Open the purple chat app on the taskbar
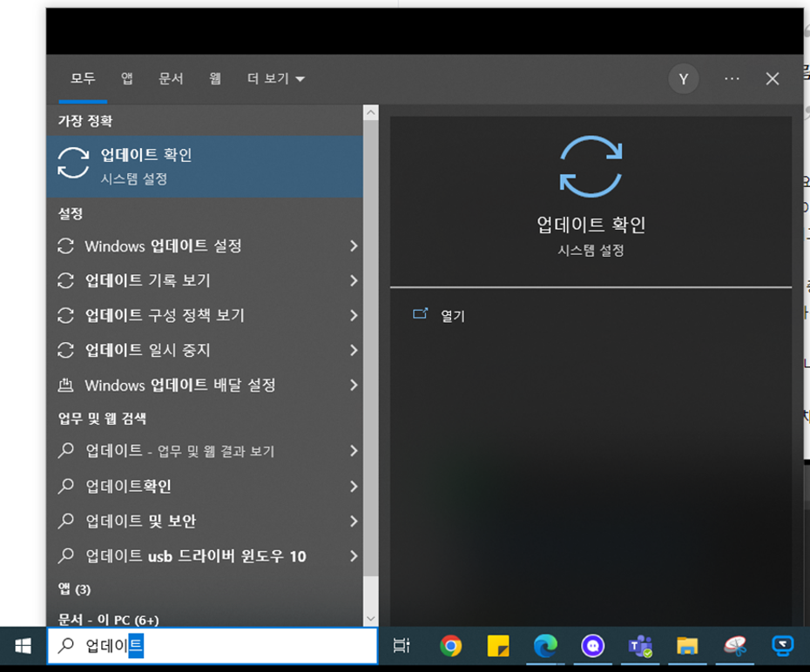 tap(592, 646)
